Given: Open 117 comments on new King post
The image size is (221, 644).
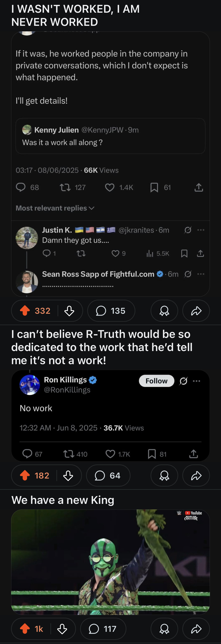Looking at the screenshot, I should pos(103,629).
